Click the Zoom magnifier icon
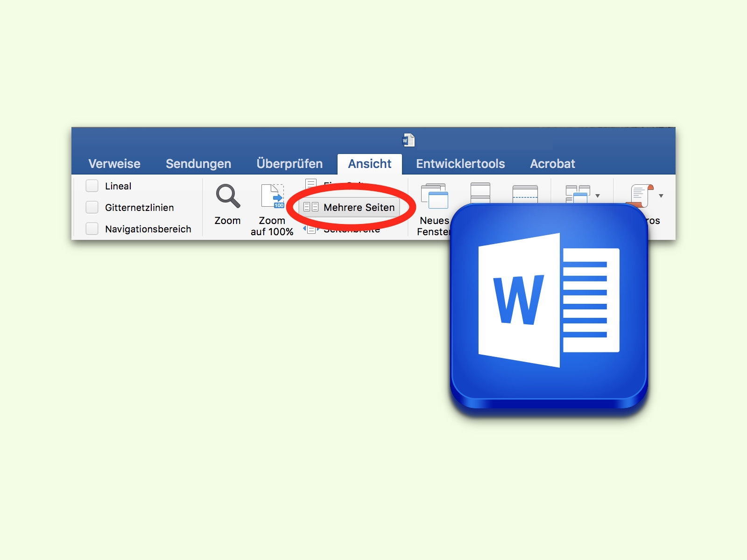 point(228,196)
